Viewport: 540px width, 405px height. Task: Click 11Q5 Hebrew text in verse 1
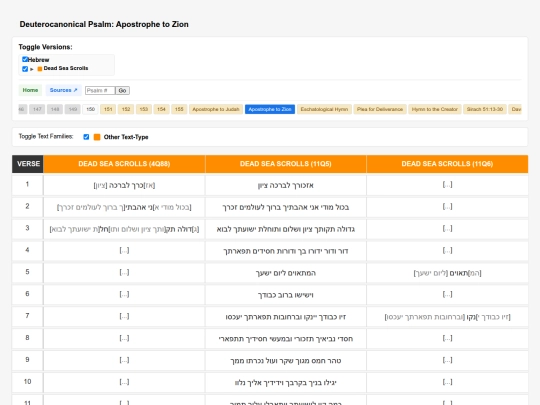point(285,186)
